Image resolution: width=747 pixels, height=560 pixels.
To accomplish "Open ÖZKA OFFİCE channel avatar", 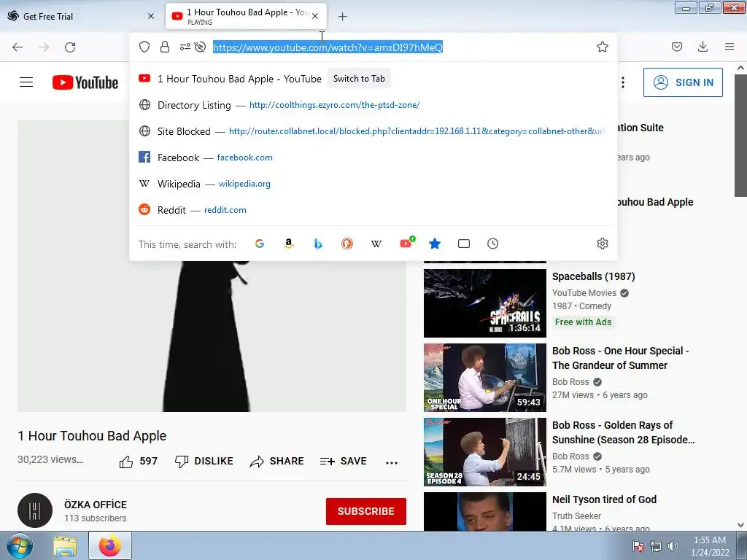I will click(35, 510).
